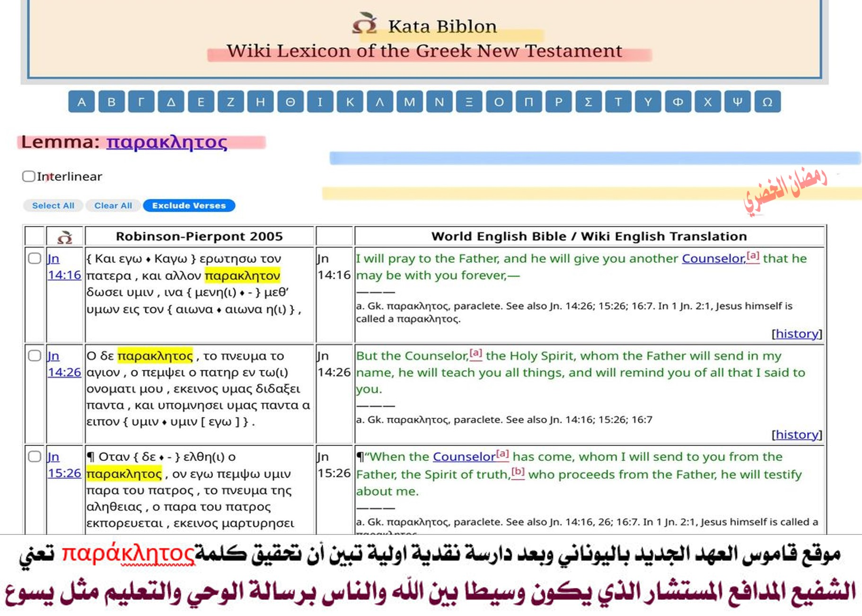862x616 pixels.
Task: Open the Greek letter Ρ index
Action: pos(558,102)
